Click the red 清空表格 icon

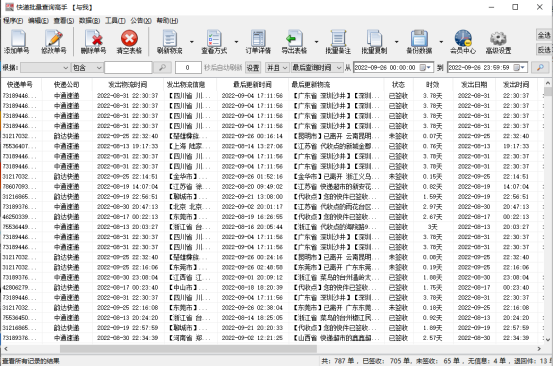click(129, 41)
